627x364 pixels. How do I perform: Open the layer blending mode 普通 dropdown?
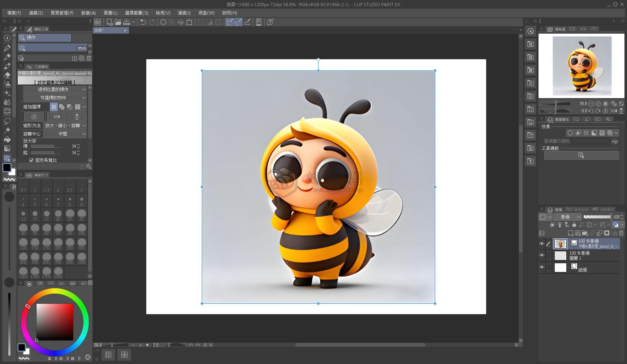point(568,217)
